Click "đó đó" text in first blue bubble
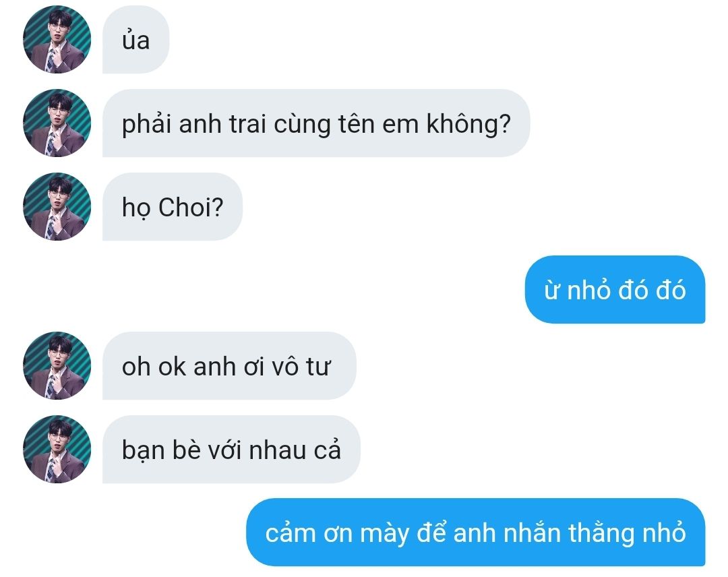The width and height of the screenshot is (728, 577). 651,290
